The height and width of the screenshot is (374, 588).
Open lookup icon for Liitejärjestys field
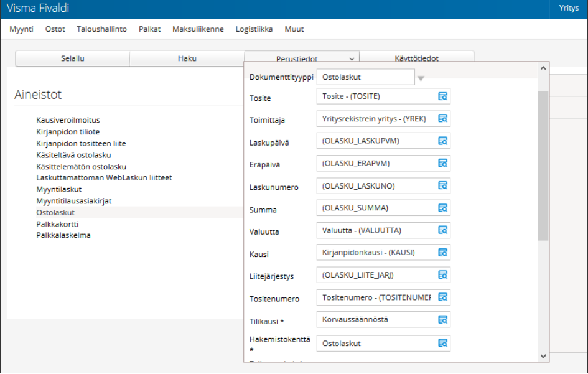[x=442, y=275]
